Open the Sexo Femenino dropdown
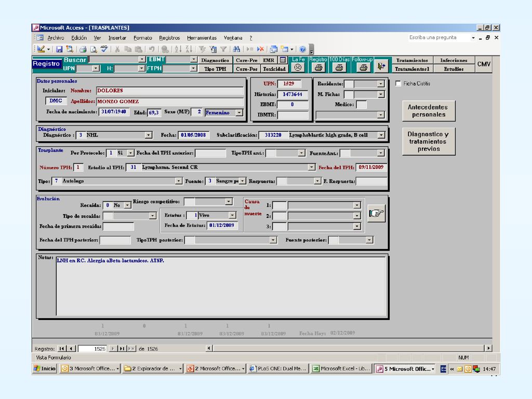Image resolution: width=532 pixels, height=399 pixels. 239,113
